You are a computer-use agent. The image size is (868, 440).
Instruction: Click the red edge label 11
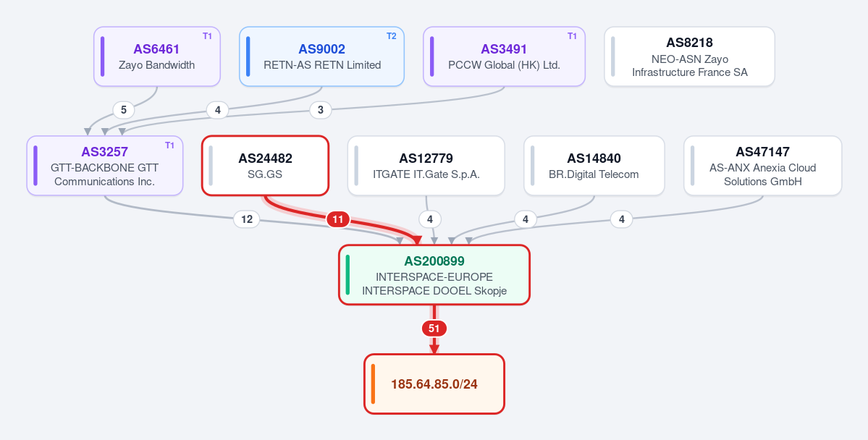pyautogui.click(x=338, y=220)
